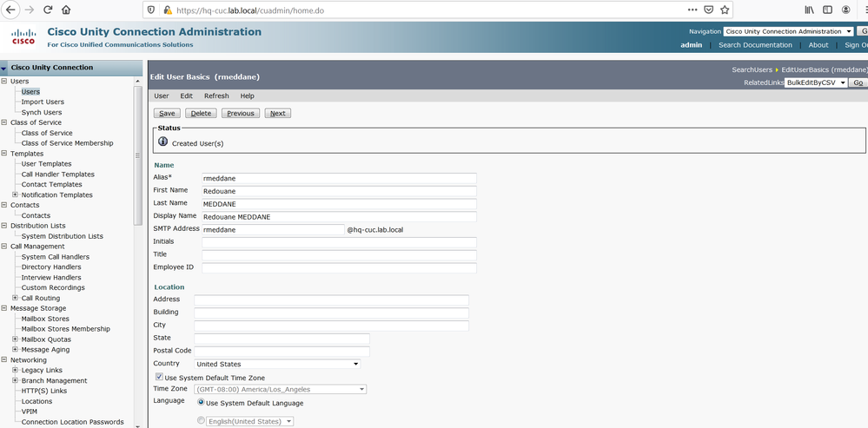Viewport: 868px width, 428px height.
Task: Open the Refresh menu
Action: [216, 95]
